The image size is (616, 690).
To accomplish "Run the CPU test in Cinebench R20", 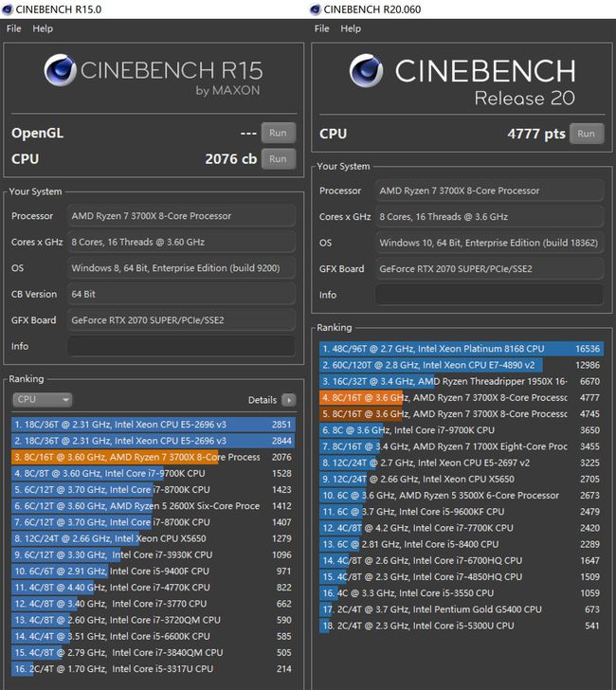I will 587,134.
